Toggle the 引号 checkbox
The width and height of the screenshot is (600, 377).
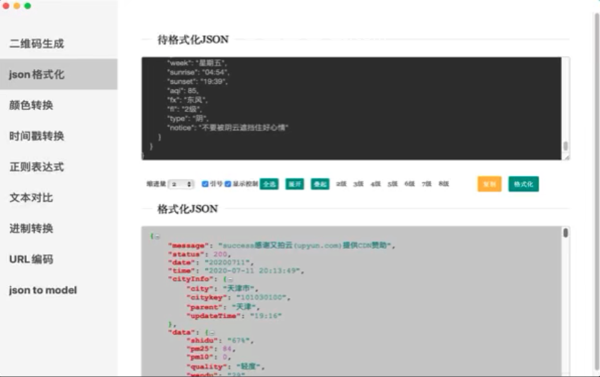point(205,184)
